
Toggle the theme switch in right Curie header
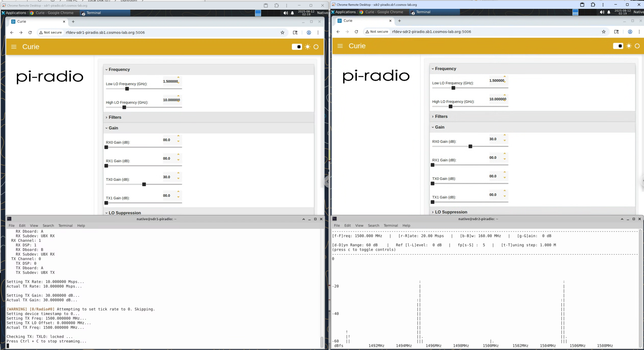[618, 46]
